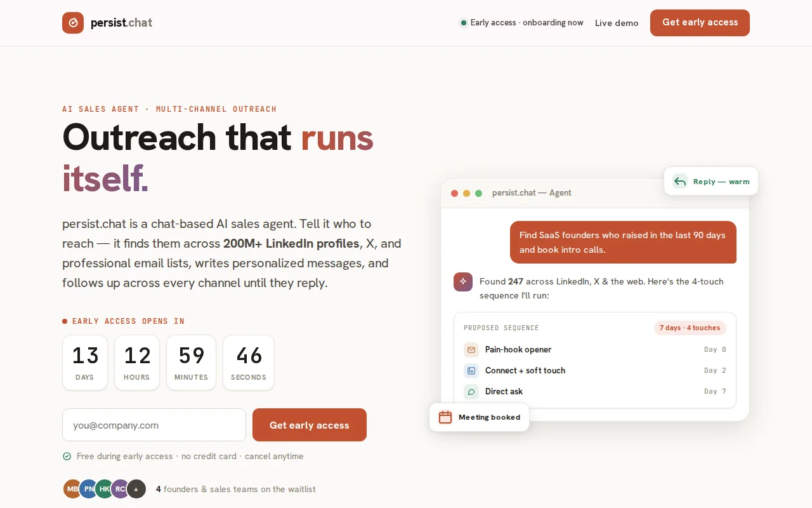812x508 pixels.
Task: Click the 'AI SALES AGENT · MULTI-CHANNEL OUTREACH' tagline
Action: 169,109
